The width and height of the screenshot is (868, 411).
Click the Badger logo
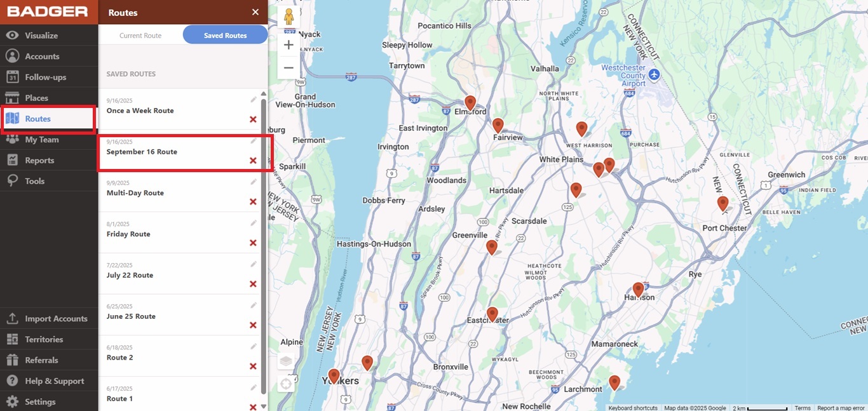tap(48, 11)
